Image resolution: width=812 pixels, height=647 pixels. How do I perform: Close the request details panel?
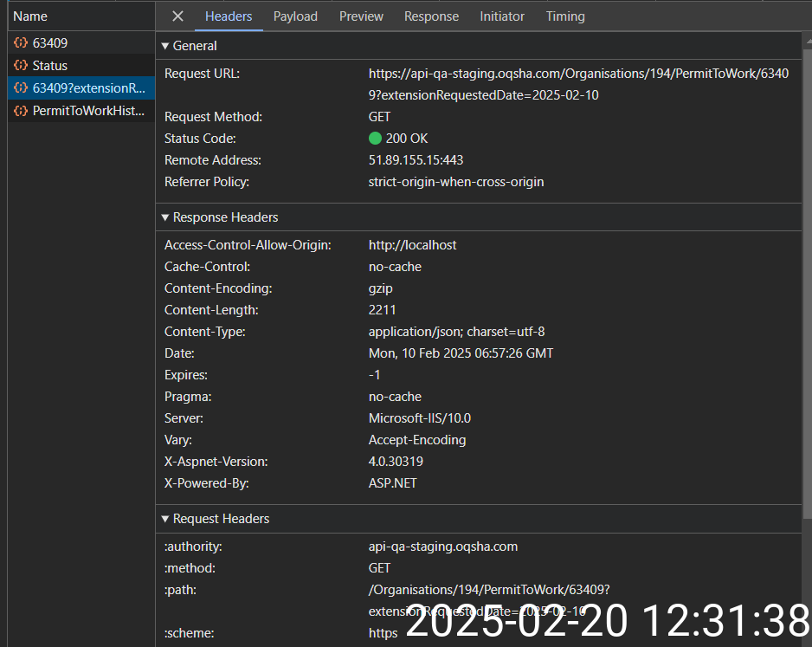pyautogui.click(x=177, y=16)
